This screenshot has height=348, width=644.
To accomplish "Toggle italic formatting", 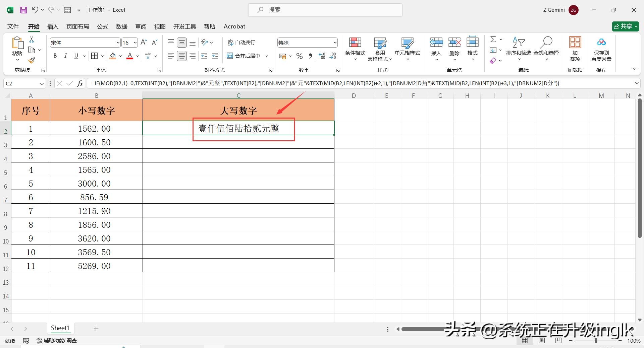I will click(66, 56).
